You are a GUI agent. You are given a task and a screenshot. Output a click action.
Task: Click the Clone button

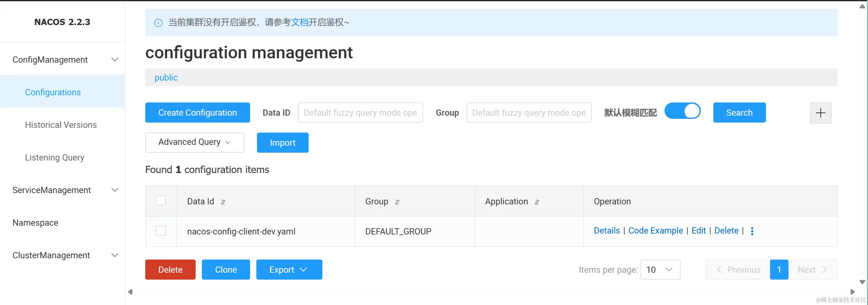[226, 270]
